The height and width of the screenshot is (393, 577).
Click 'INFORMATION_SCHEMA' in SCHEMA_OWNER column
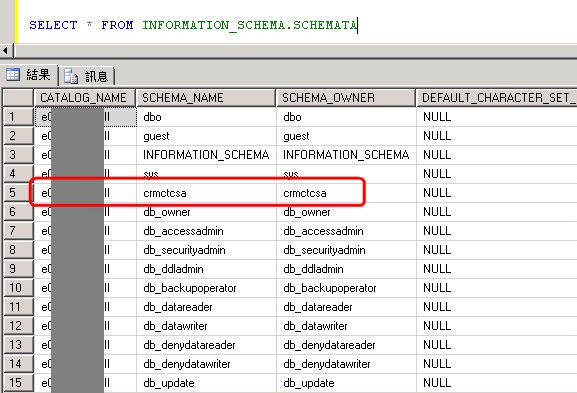click(346, 155)
